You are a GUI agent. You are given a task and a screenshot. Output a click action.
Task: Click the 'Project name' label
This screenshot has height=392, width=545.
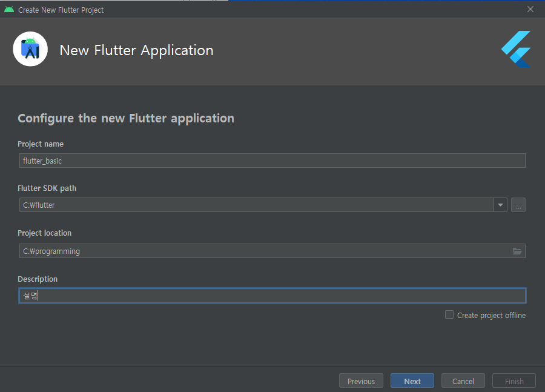[x=41, y=144]
